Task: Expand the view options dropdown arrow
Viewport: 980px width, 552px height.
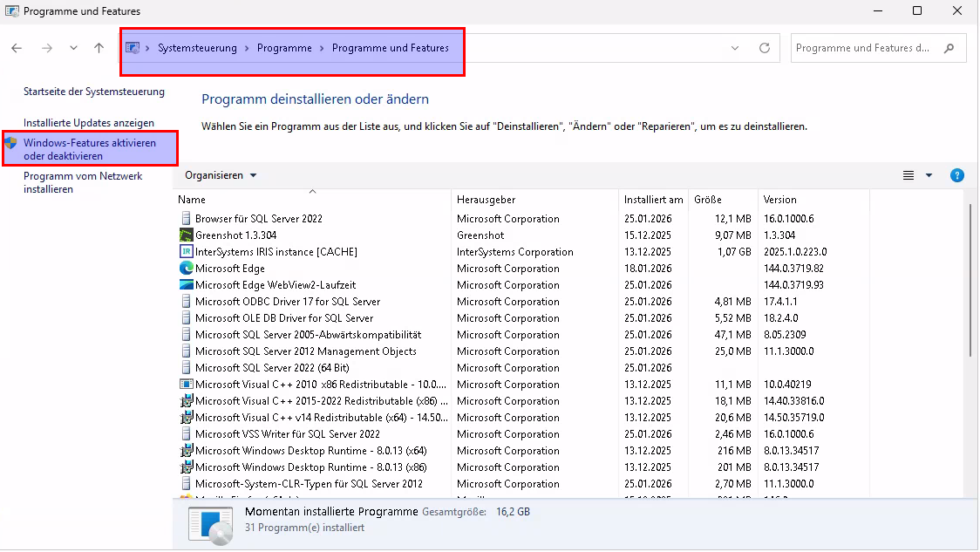Action: (929, 175)
